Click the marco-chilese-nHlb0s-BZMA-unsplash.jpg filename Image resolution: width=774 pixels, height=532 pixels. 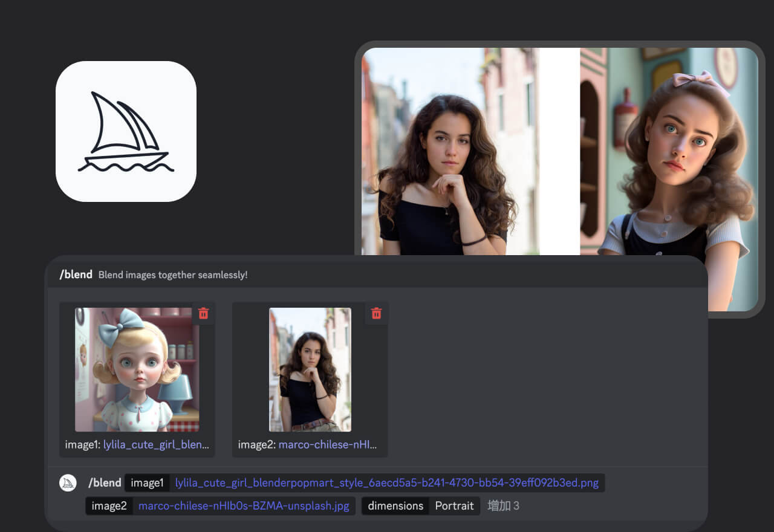pos(244,506)
